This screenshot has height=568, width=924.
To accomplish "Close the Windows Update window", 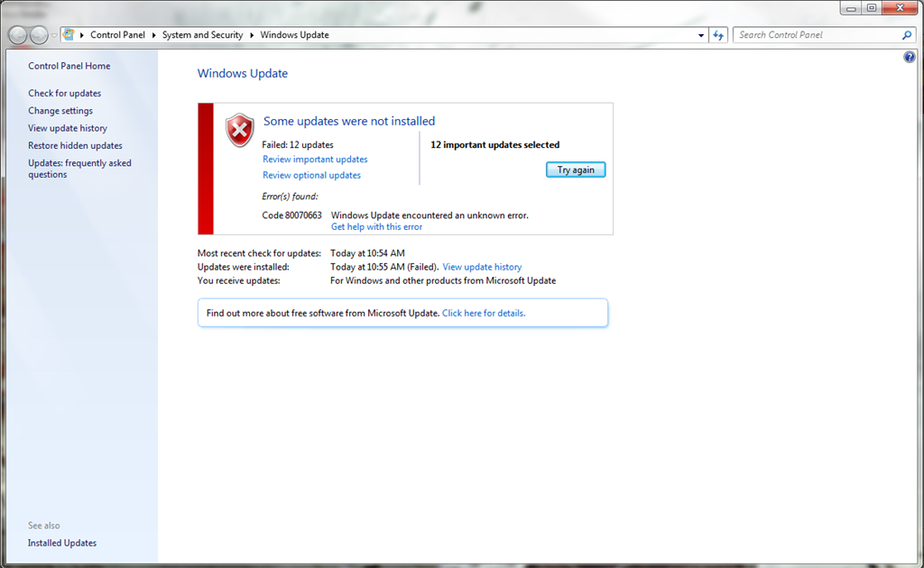I will pos(900,8).
